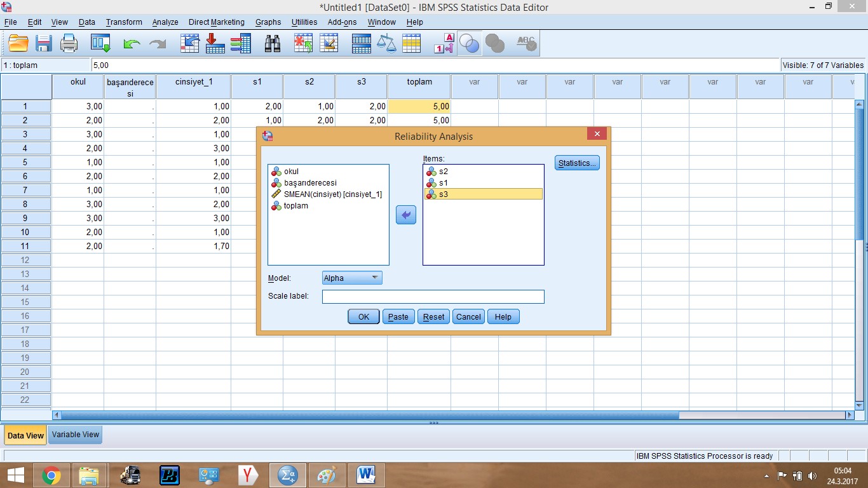Click the cinsiyet_1 column header
The height and width of the screenshot is (488, 868).
(x=194, y=87)
